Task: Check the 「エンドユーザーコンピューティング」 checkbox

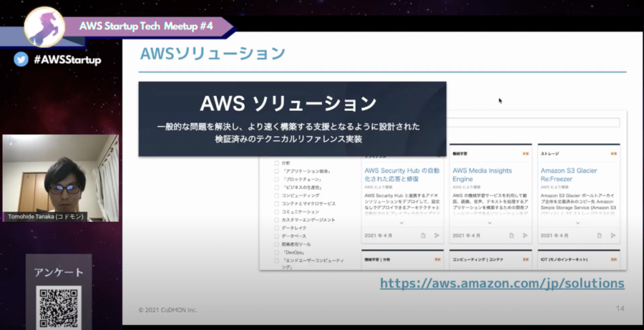Action: (x=277, y=261)
